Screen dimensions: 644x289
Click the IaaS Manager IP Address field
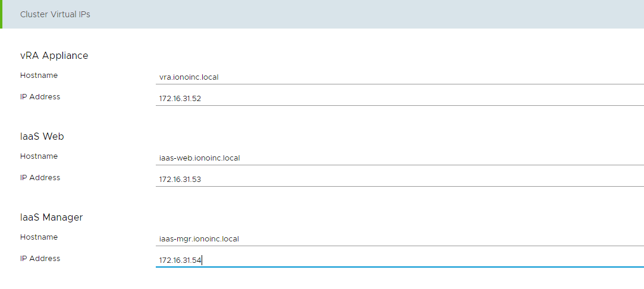(398, 260)
